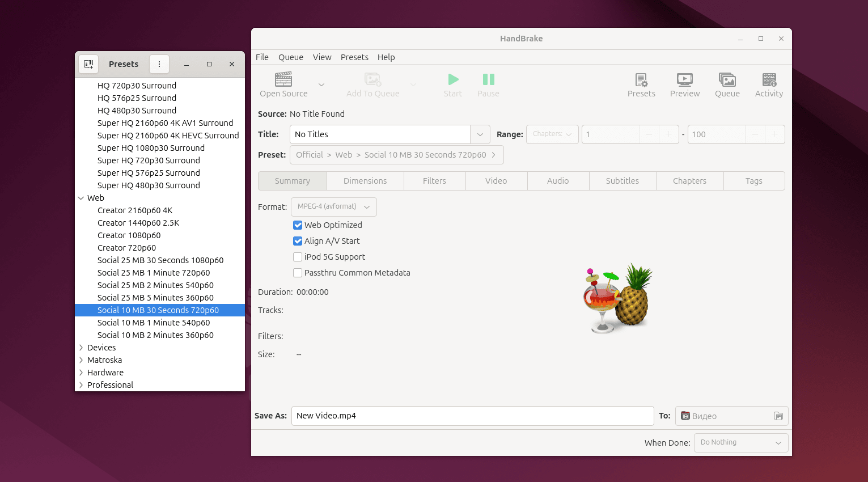Viewport: 868px width, 482px height.
Task: Open the File menu
Action: click(x=262, y=57)
